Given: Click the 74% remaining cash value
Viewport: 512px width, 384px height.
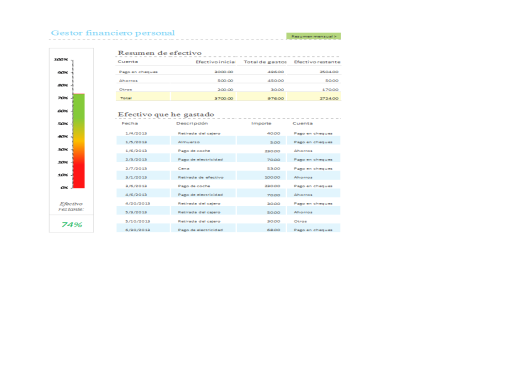Looking at the screenshot, I should pos(72,224).
